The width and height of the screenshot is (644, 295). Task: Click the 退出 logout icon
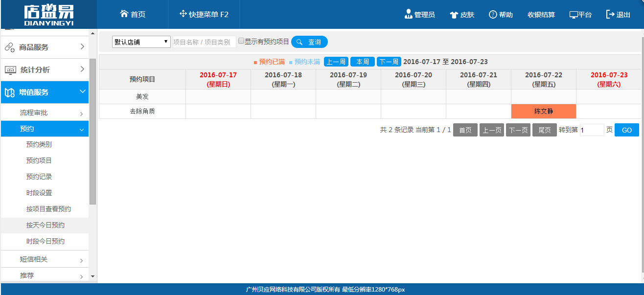click(x=610, y=14)
